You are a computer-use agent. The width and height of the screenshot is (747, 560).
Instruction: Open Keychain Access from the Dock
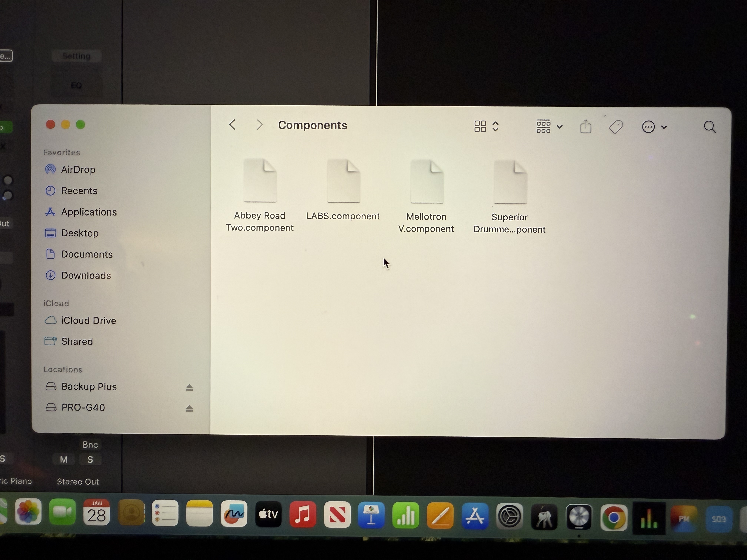click(544, 517)
